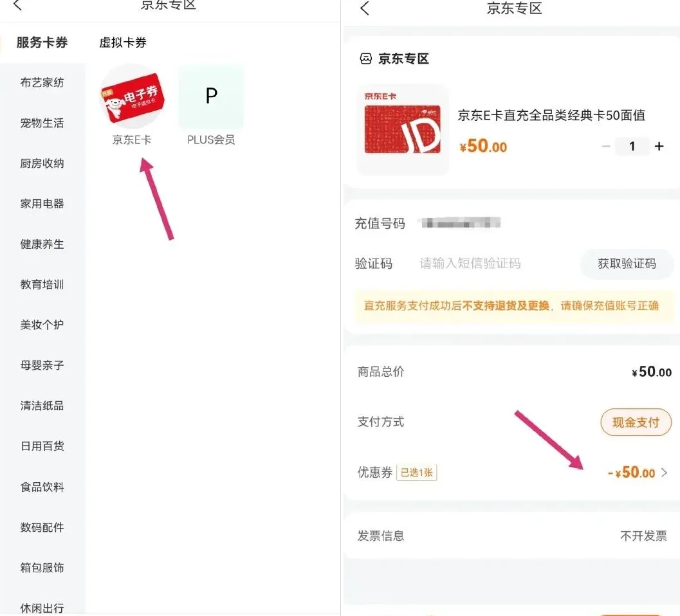Select quantity field showing 1
Screen dimensions: 680x616
point(632,147)
